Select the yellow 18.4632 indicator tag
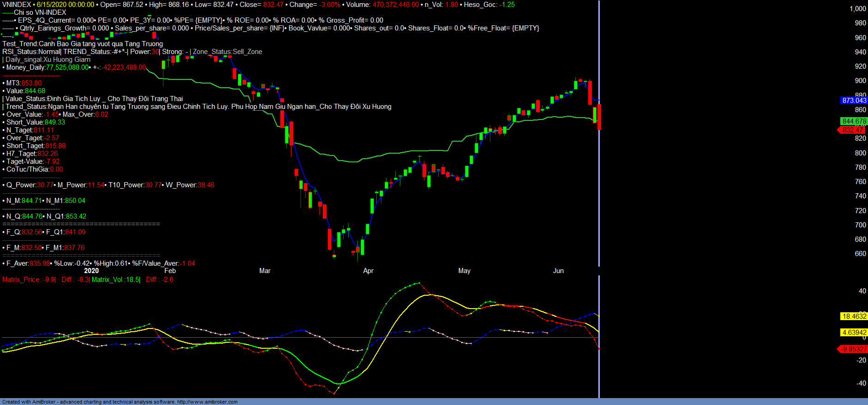868x405 pixels. [x=854, y=316]
